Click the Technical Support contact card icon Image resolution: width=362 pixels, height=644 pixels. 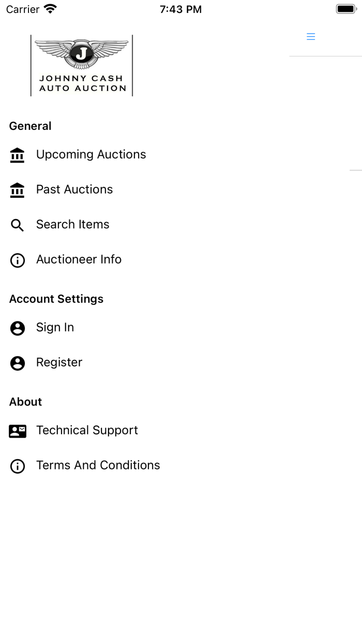[x=17, y=430]
